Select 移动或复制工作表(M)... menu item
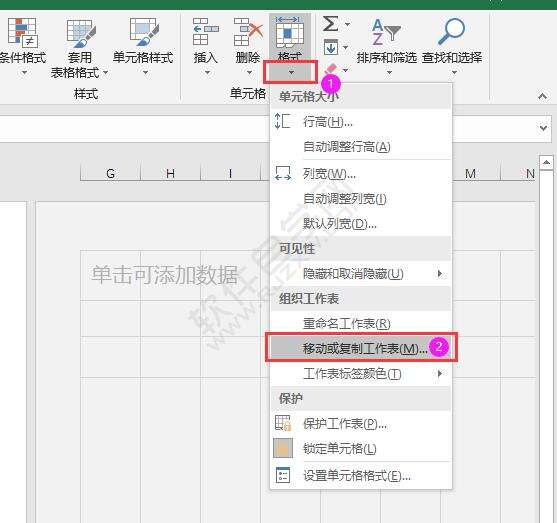Viewport: 557px width, 523px height. pos(361,348)
